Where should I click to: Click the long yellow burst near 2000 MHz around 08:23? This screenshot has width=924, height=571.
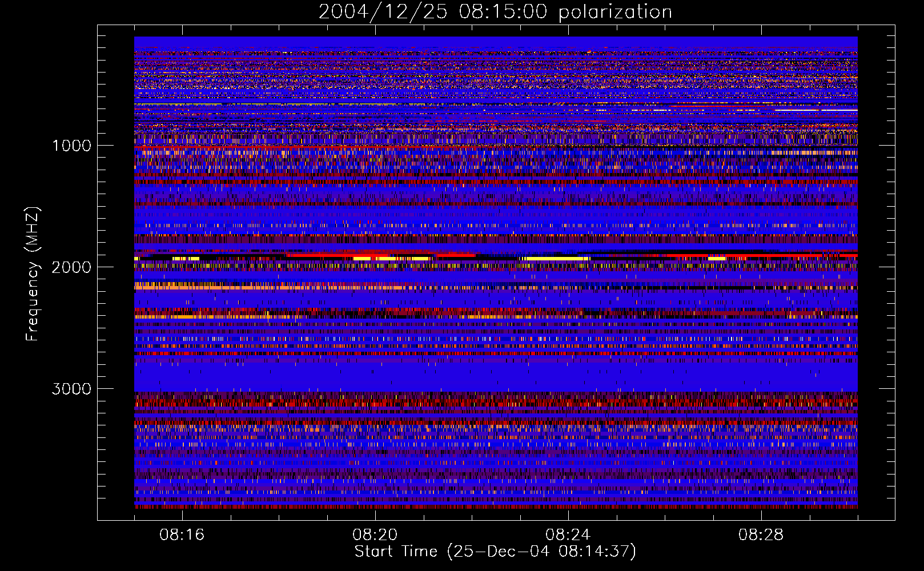point(555,259)
